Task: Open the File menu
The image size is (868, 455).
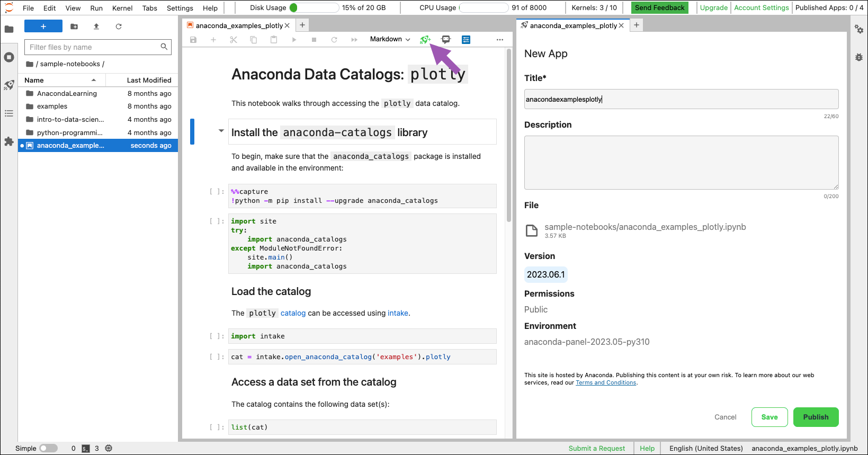Action: (29, 8)
